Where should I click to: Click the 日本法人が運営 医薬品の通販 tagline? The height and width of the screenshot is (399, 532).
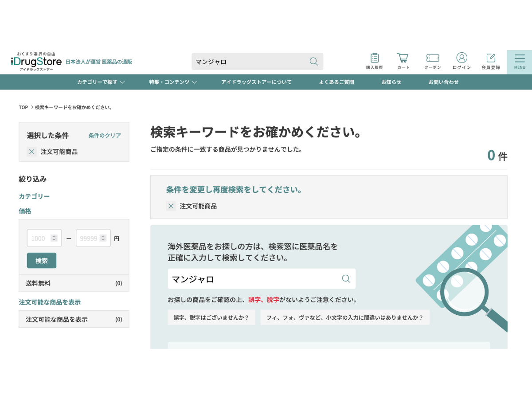pyautogui.click(x=99, y=62)
